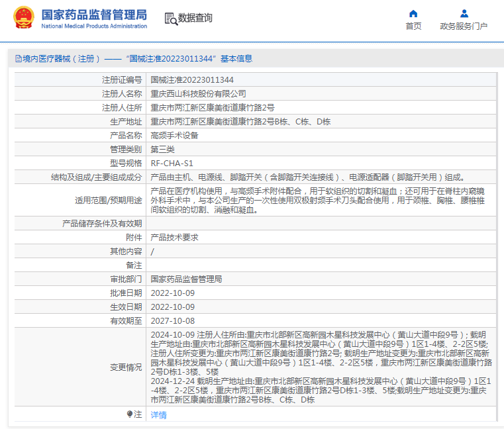Click the 生产地址 row label
504x429 pixels.
pyautogui.click(x=126, y=121)
